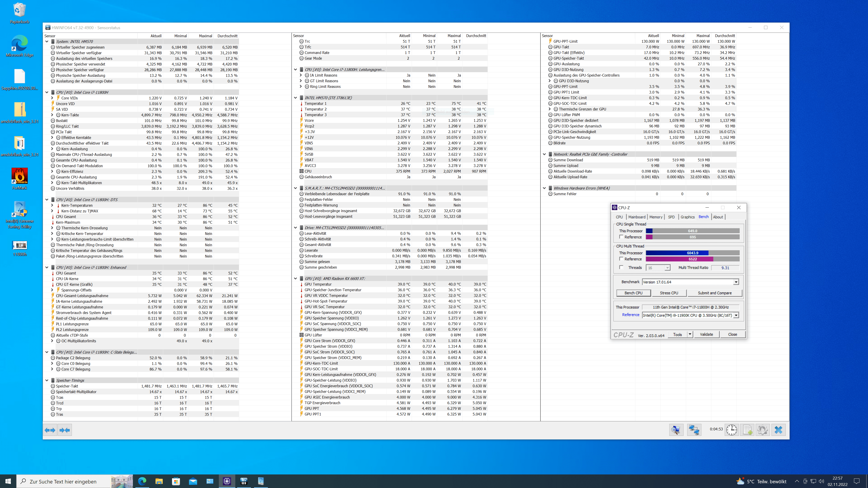Select the 11800h file icon on the desktop

pos(19,248)
